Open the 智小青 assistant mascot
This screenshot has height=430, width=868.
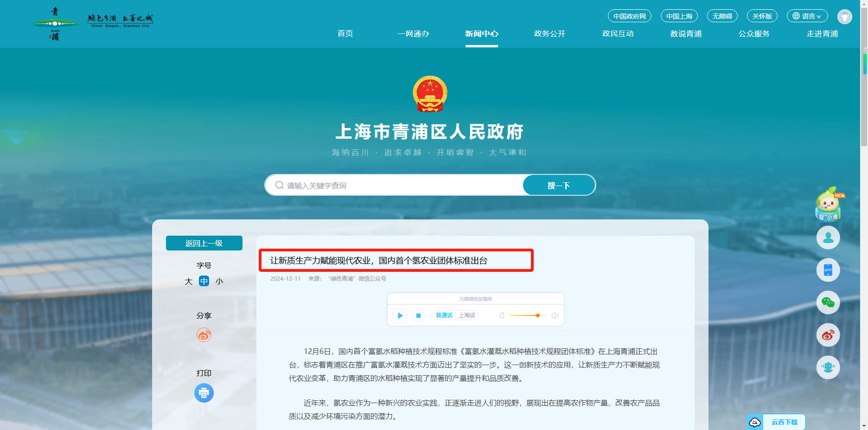point(828,205)
